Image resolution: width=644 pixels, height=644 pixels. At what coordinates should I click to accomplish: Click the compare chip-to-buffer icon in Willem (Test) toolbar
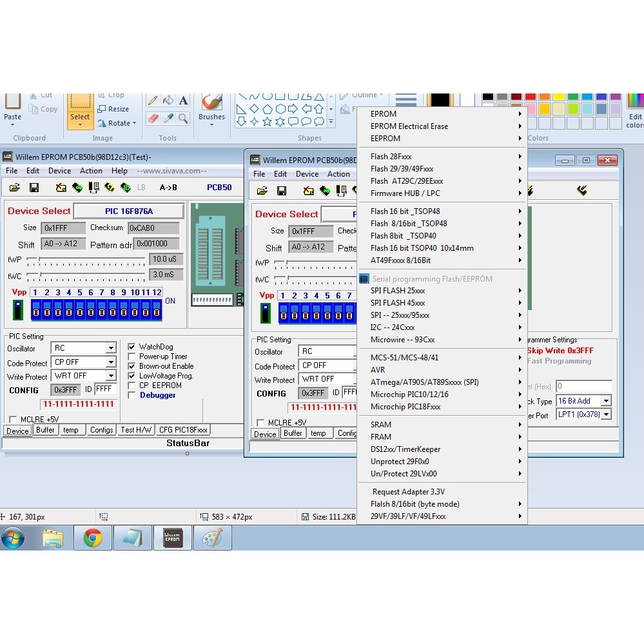(93, 188)
